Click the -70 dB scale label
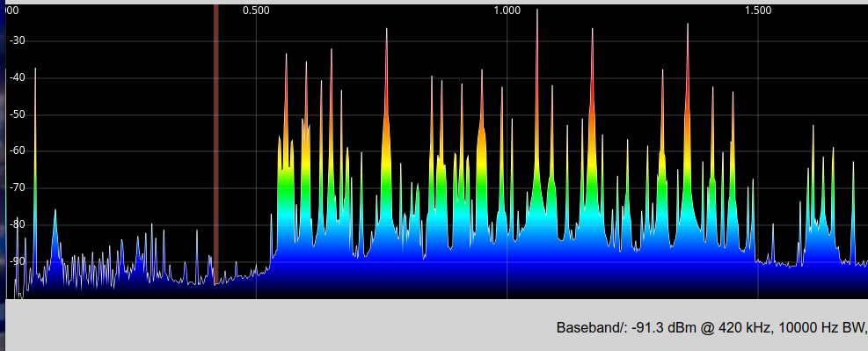Image resolution: width=868 pixels, height=351 pixels. pyautogui.click(x=17, y=187)
